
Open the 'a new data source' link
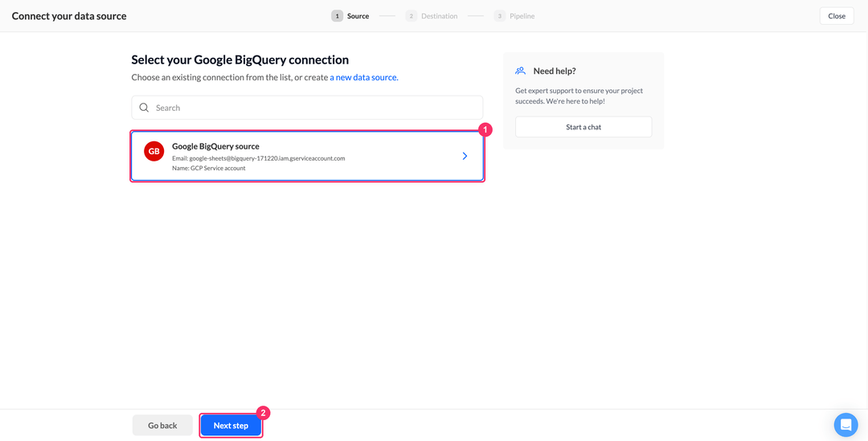(364, 77)
